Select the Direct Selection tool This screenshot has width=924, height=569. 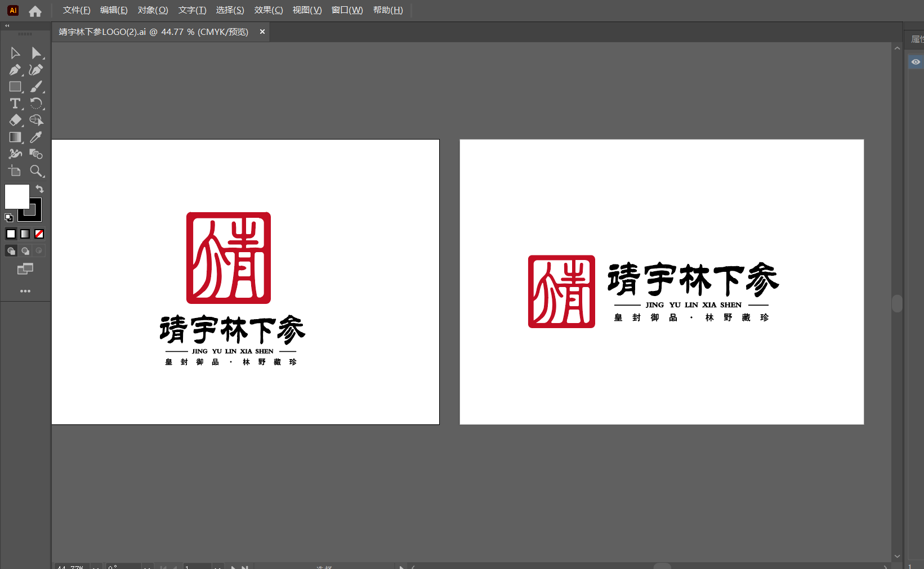(36, 53)
